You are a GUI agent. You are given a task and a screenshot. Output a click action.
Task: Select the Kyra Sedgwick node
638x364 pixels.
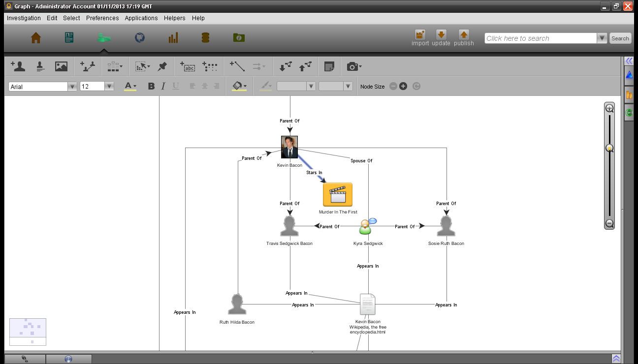tap(367, 226)
